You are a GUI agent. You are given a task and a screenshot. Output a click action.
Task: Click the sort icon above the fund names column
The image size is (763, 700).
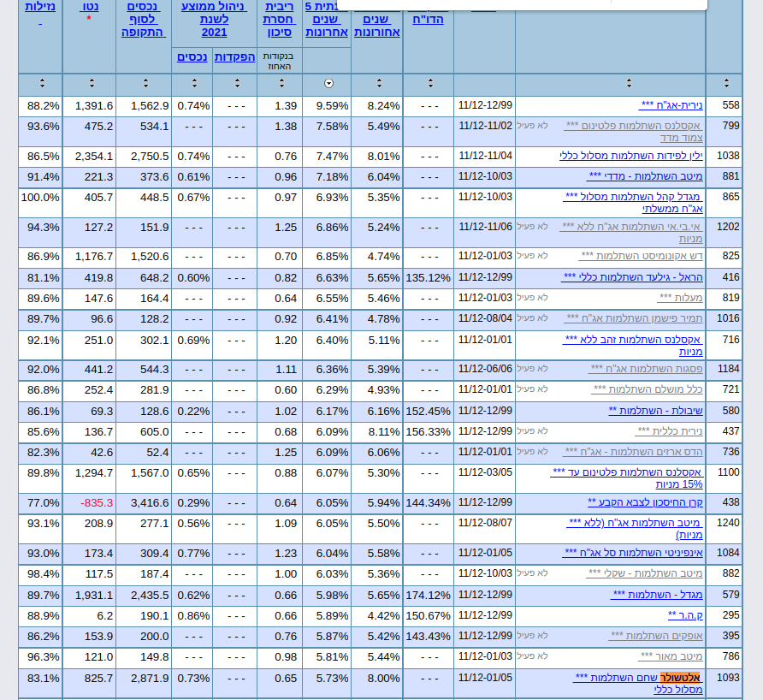[x=629, y=85]
